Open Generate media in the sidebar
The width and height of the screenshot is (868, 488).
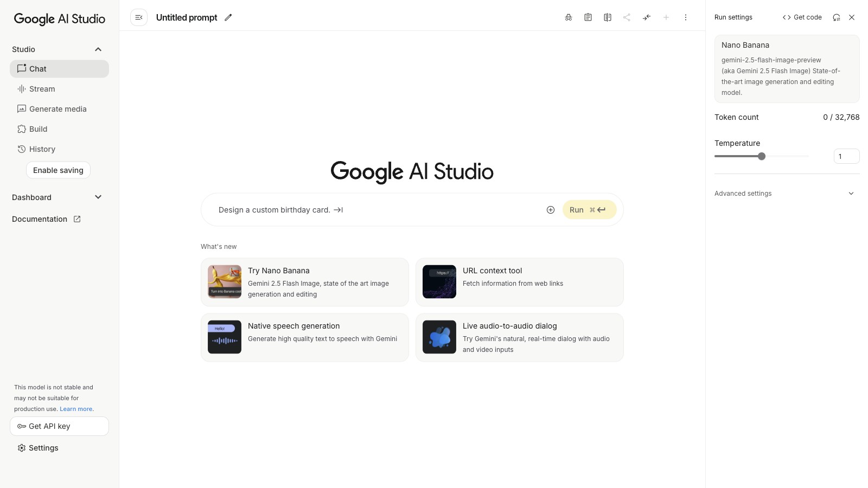tap(58, 109)
